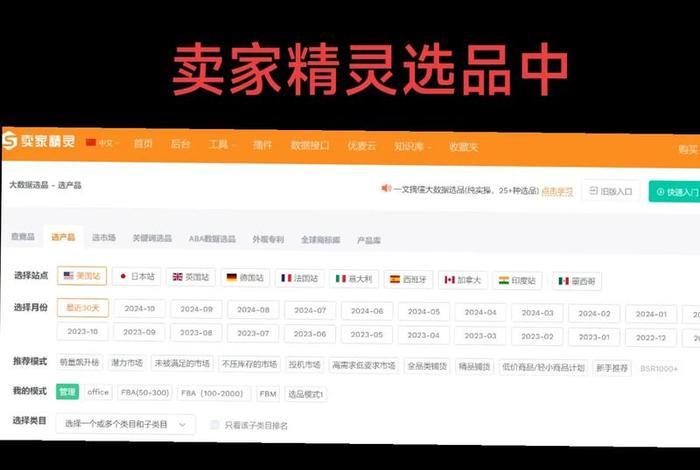Choose the 不压库存的市场 mode
Screen dimensions: 700x470
(x=250, y=364)
